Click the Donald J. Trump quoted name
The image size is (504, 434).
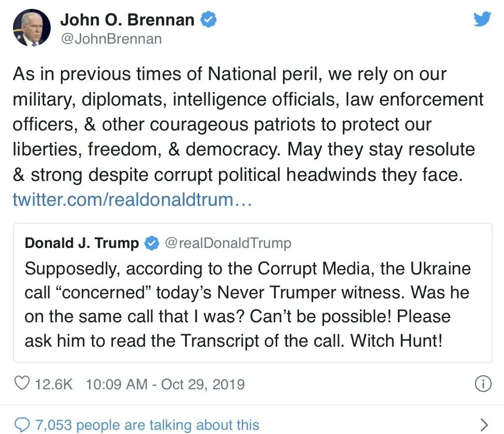point(82,243)
